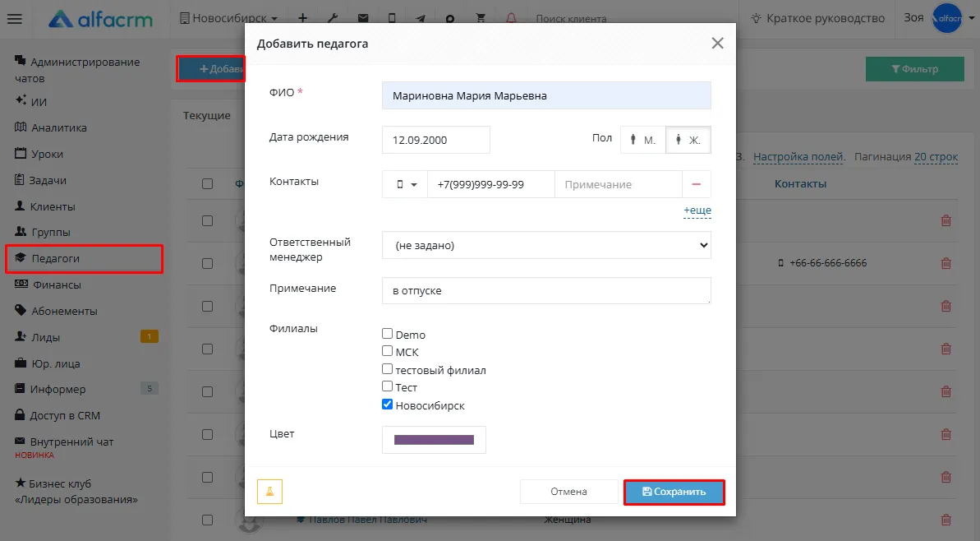Click the mobile phone icon in top toolbar
Viewport: 980px width, 541px height.
pos(392,18)
